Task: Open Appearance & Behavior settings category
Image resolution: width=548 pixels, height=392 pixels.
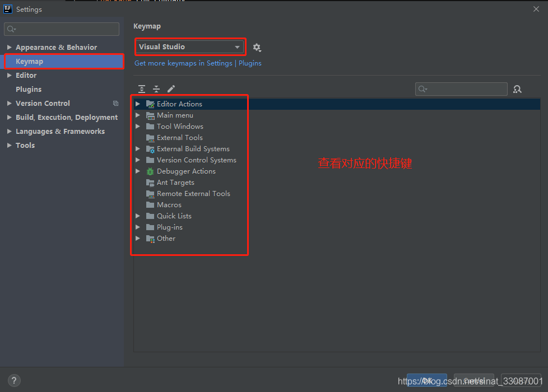Action: pyautogui.click(x=56, y=47)
